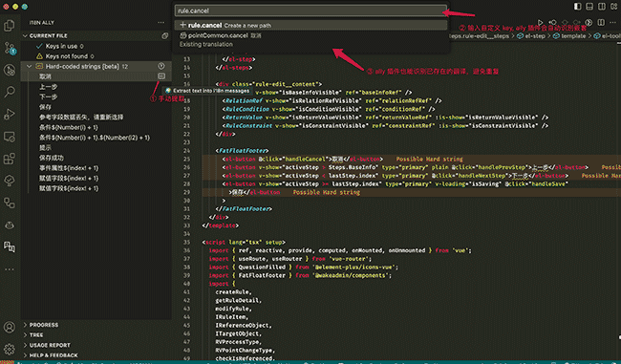
Task: Select 'rule.cancel Create a new path' option
Action: (310, 25)
